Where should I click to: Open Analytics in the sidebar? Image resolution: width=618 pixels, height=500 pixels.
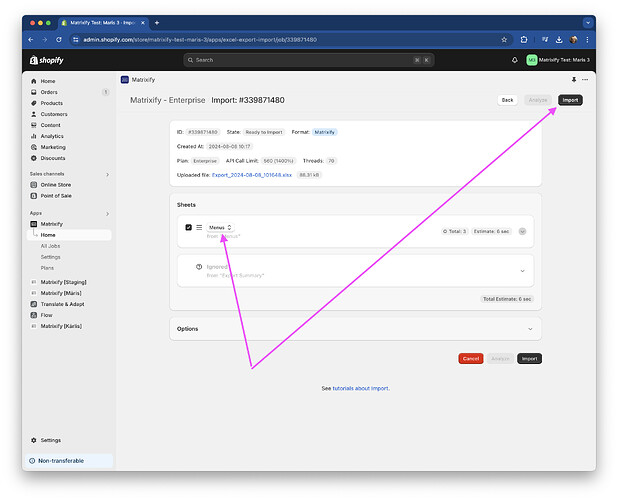[52, 136]
